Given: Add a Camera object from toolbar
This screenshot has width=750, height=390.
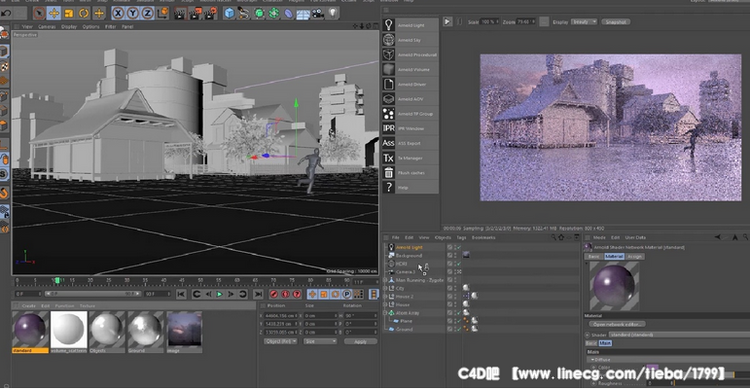Looking at the screenshot, I should tap(318, 13).
